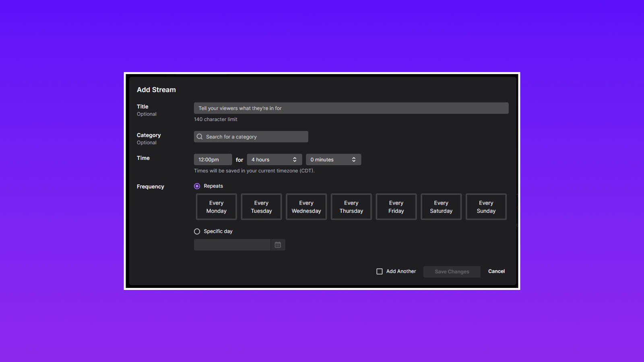Toggle the Every Sunday schedule option
This screenshot has width=644, height=362.
[486, 207]
